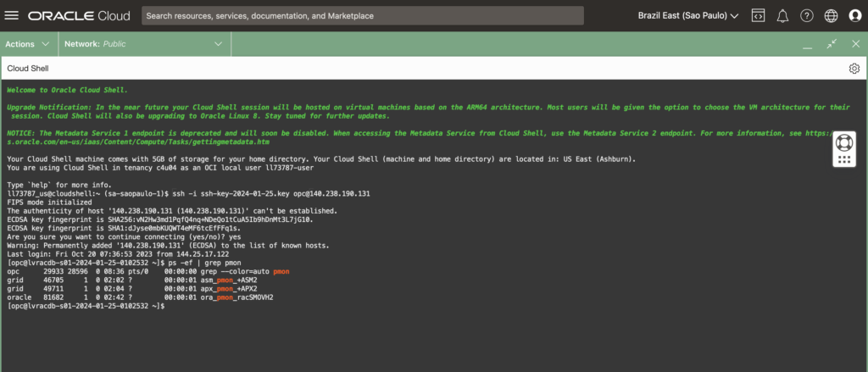The image size is (868, 372).
Task: Open the hamburger navigation menu
Action: pyautogui.click(x=12, y=15)
